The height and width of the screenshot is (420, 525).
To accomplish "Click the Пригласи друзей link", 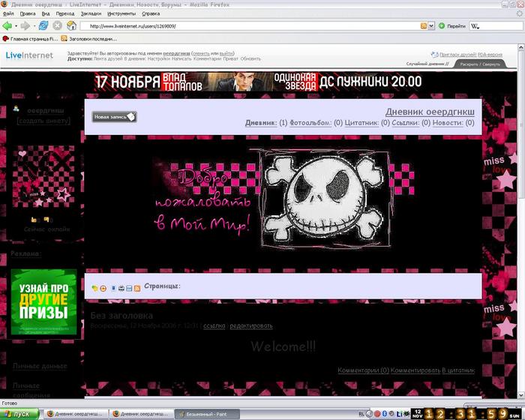I will coord(457,55).
